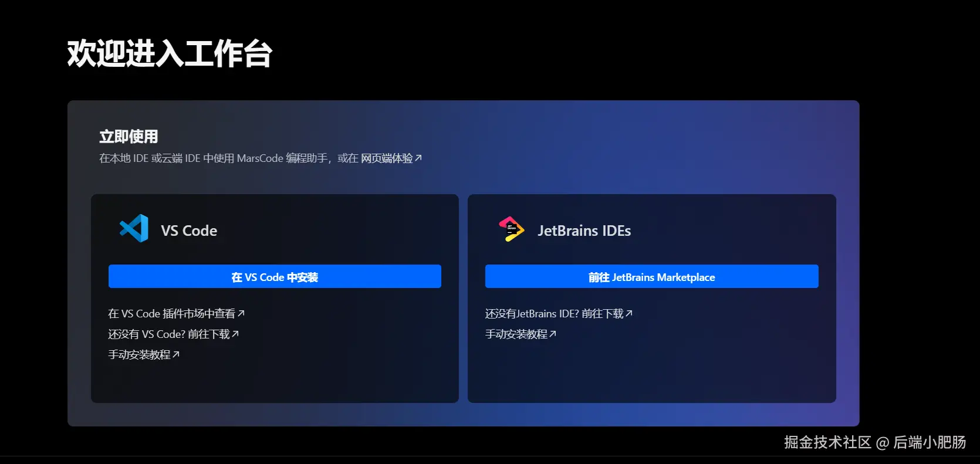Click the external arrow icon after 网页端体验
This screenshot has width=980, height=464.
point(418,158)
